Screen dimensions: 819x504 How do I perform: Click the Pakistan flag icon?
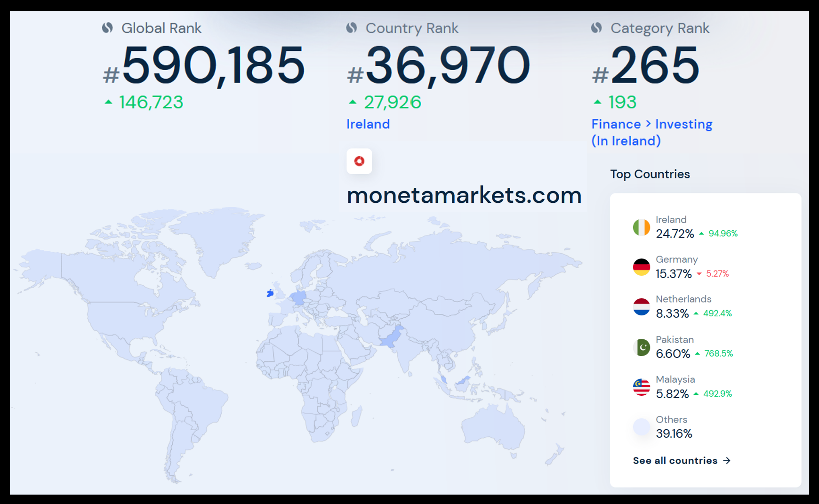click(x=641, y=347)
